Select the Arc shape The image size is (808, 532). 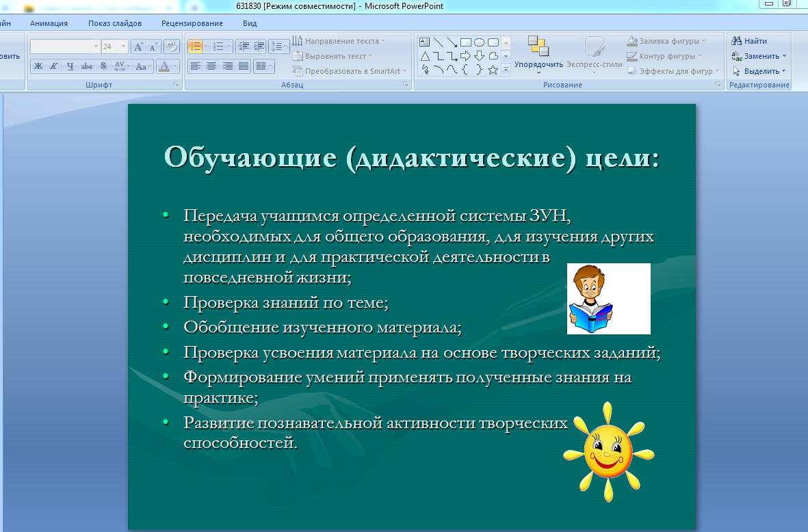[439, 70]
